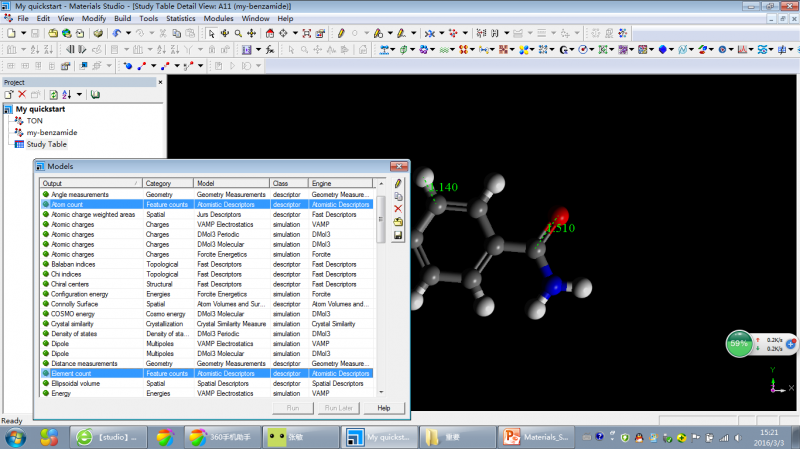The image size is (800, 449).
Task: Open the dropdown arrow next to the Undo button
Action: click(x=127, y=33)
